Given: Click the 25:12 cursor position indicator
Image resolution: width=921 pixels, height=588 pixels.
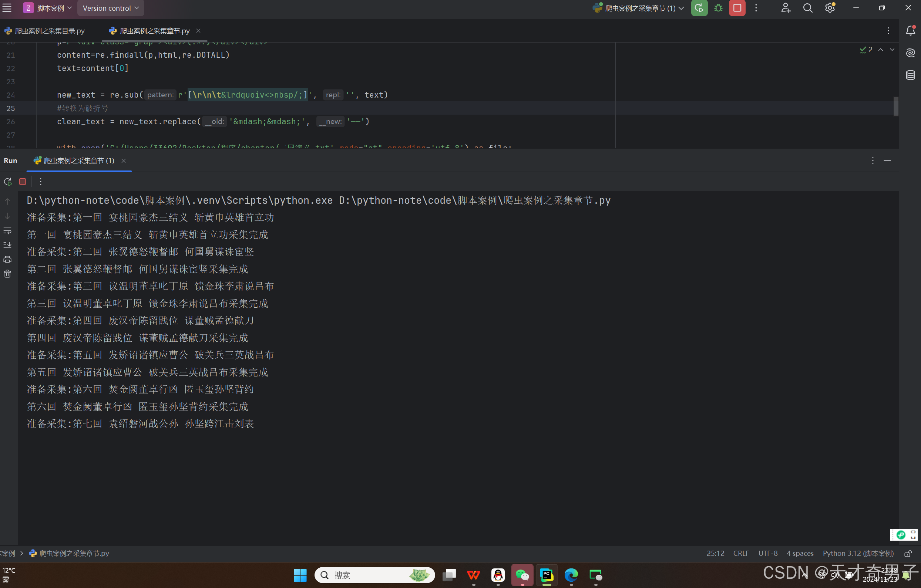Looking at the screenshot, I should pyautogui.click(x=715, y=553).
